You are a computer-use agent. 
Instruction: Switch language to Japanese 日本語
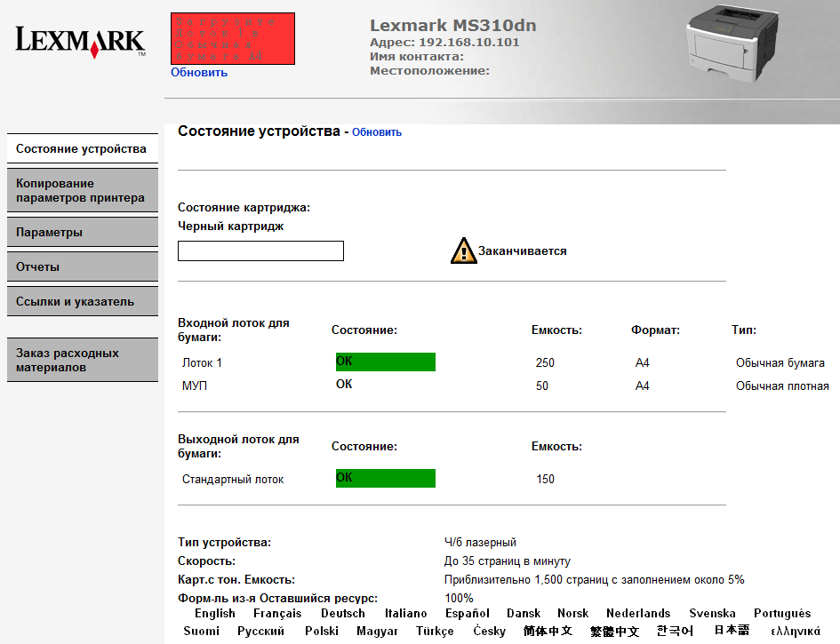(732, 631)
